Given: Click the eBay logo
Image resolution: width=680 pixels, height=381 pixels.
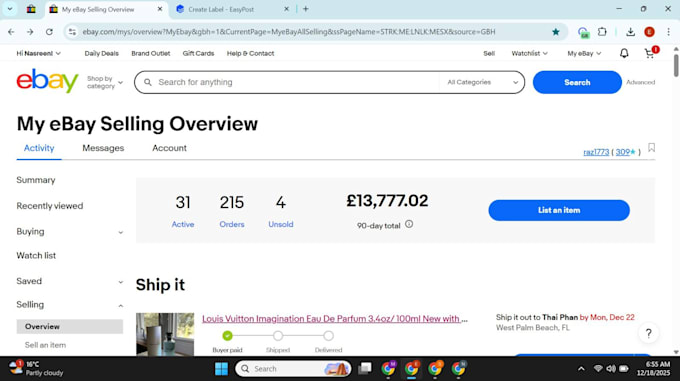Looking at the screenshot, I should [47, 81].
